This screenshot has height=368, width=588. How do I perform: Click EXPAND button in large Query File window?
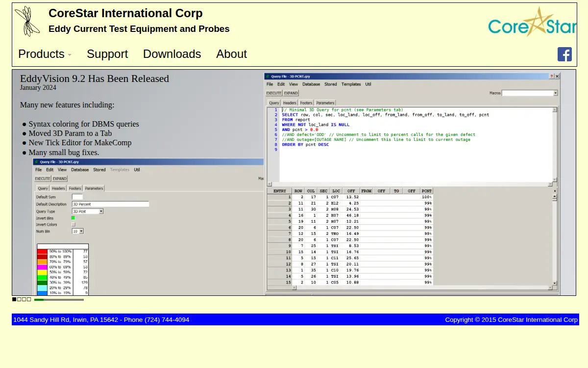coord(291,93)
